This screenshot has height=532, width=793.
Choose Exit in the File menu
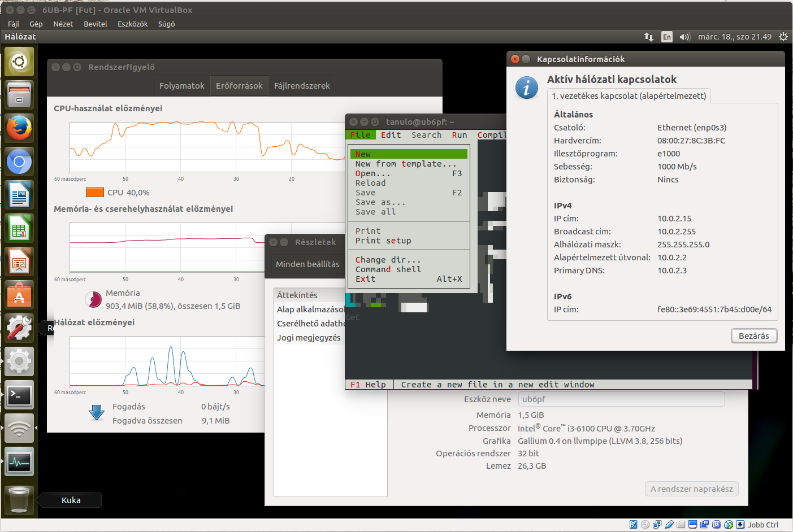(x=365, y=279)
